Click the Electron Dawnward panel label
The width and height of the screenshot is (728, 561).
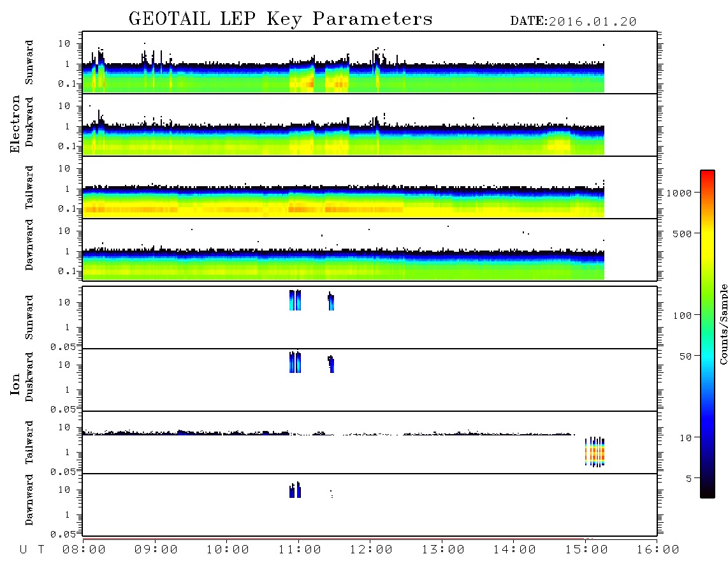click(29, 245)
